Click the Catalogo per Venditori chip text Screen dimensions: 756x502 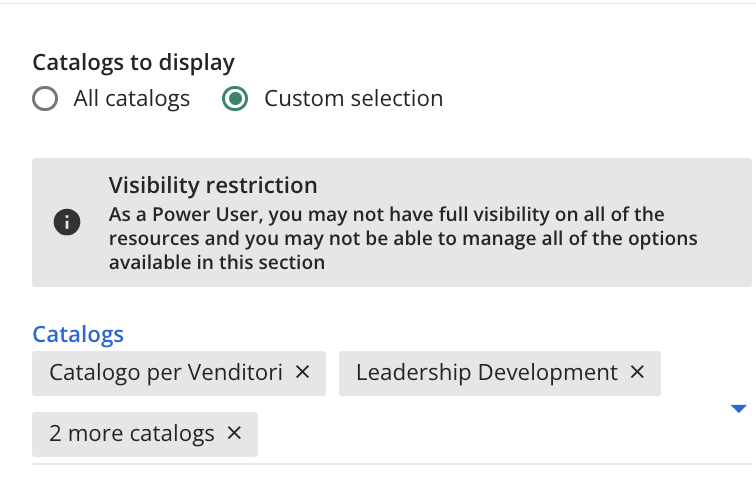[x=166, y=373]
